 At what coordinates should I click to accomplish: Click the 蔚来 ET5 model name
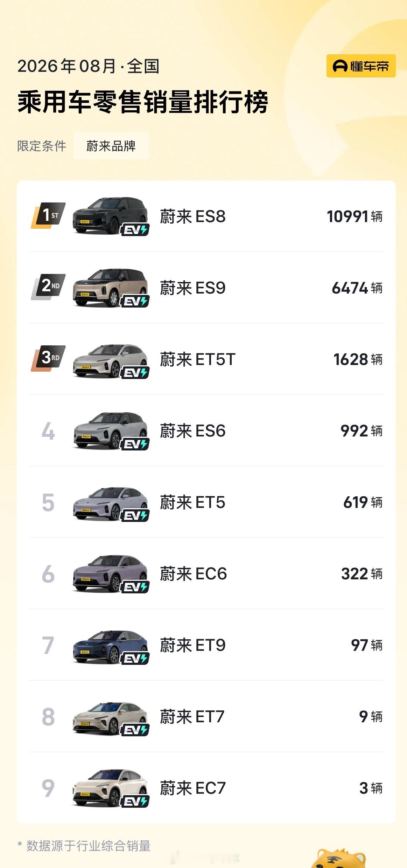coord(192,502)
